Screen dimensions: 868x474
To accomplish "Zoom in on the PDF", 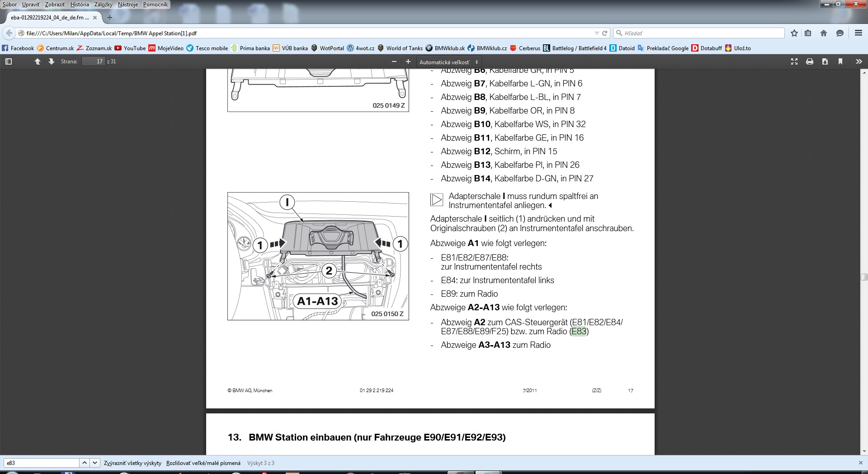I will pyautogui.click(x=408, y=62).
